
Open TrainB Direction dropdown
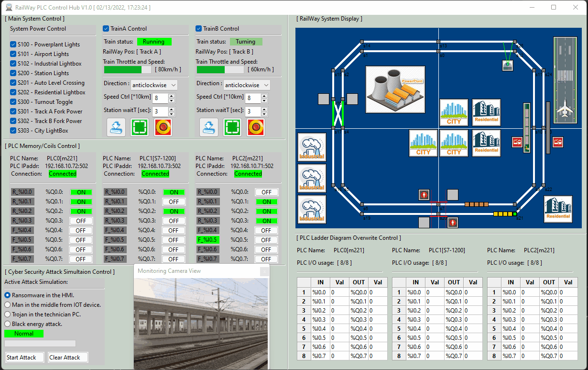pyautogui.click(x=247, y=85)
